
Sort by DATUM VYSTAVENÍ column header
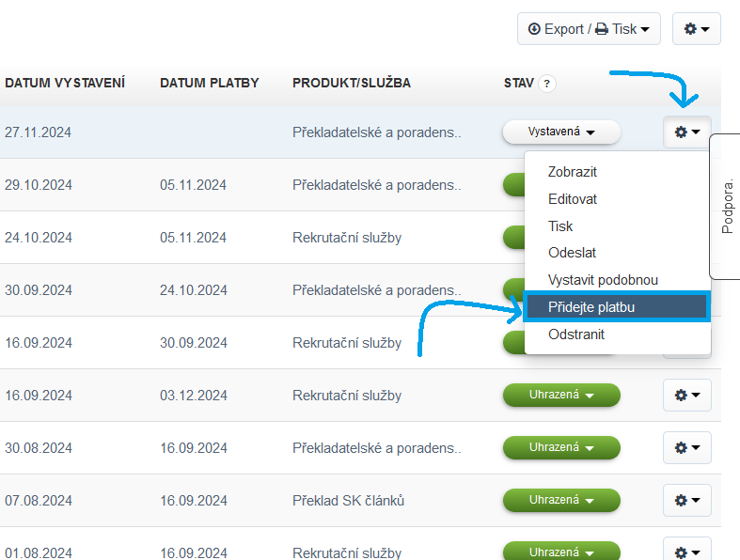coord(65,83)
